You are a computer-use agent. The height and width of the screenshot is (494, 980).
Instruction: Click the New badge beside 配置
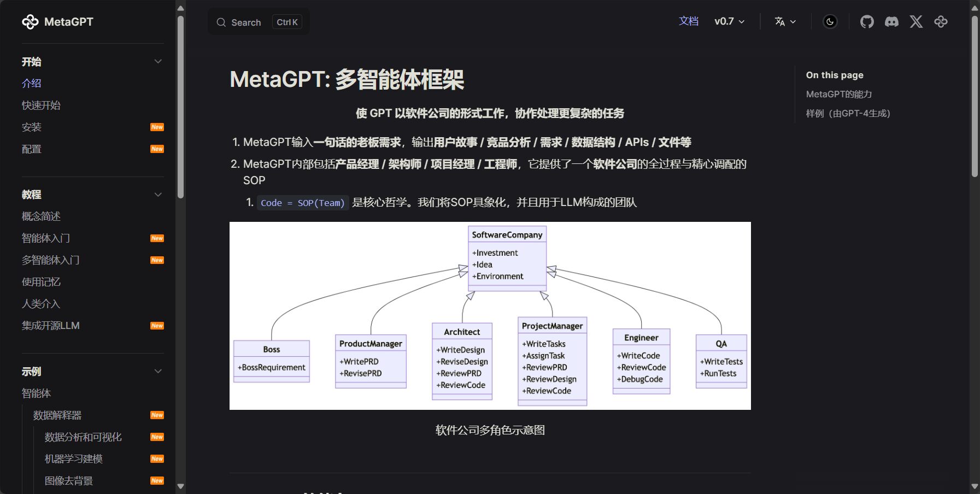[x=157, y=149]
